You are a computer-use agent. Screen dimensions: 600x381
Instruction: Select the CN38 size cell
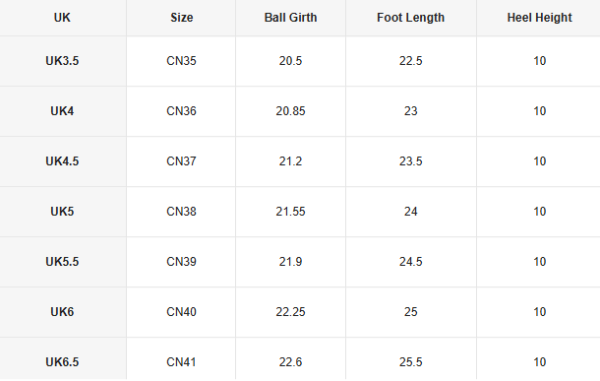tap(181, 212)
